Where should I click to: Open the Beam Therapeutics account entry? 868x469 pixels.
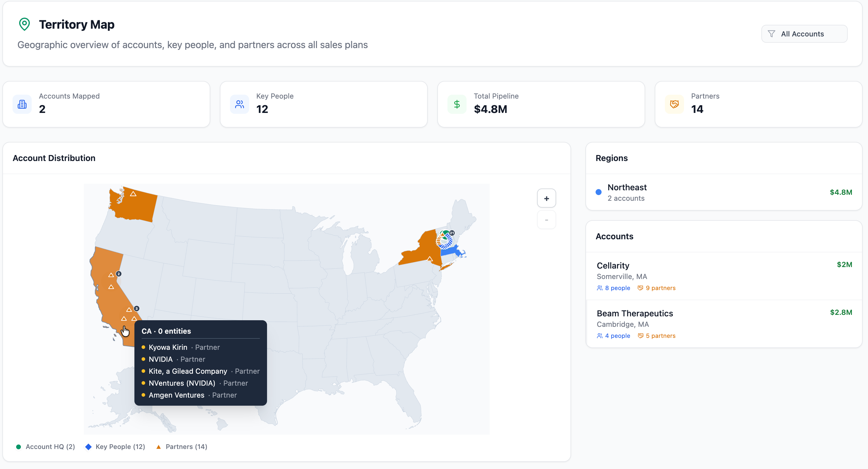pos(723,324)
